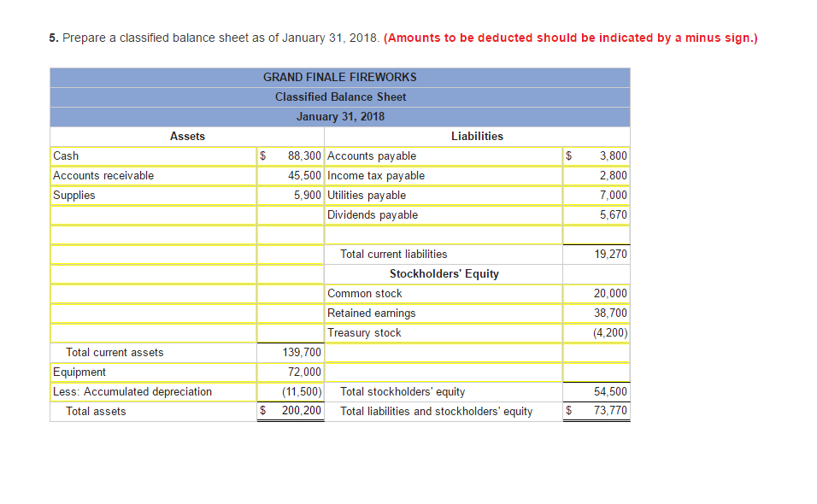Screen dimensions: 817x504
Task: Click the GRAND FINALE FIREWORKS title row
Action: point(340,78)
